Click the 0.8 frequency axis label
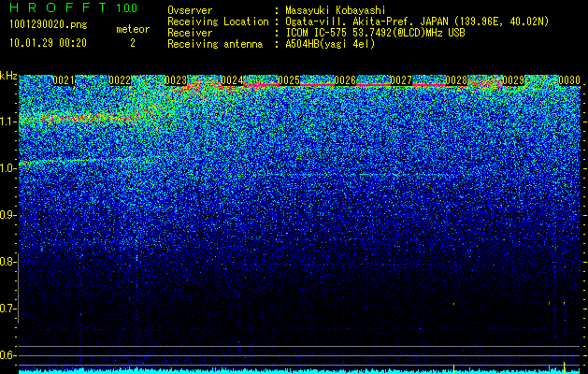Image resolution: width=588 pixels, height=374 pixels. (x=7, y=262)
